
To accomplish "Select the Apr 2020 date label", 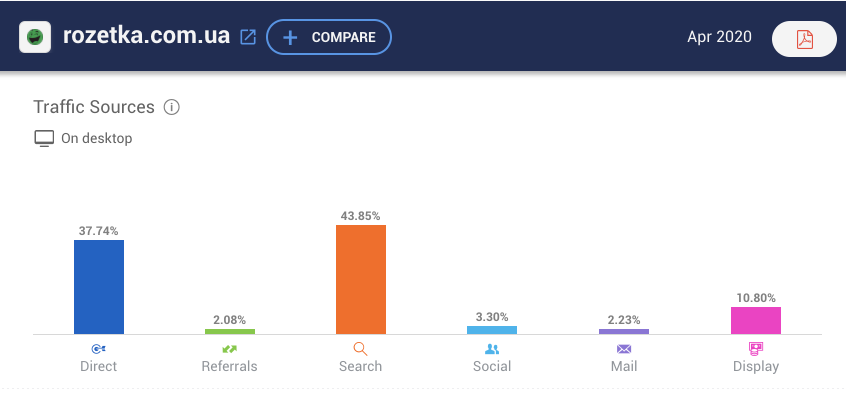I will (x=719, y=37).
